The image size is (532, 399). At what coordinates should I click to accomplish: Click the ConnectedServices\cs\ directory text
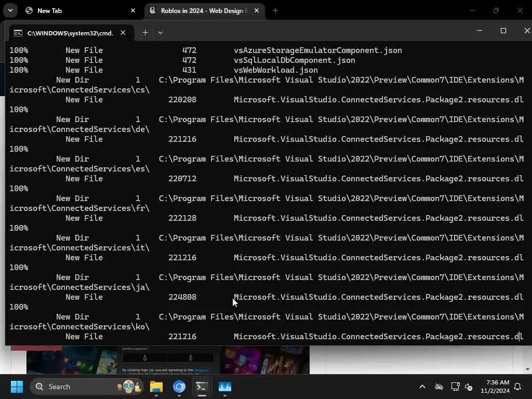click(x=79, y=89)
